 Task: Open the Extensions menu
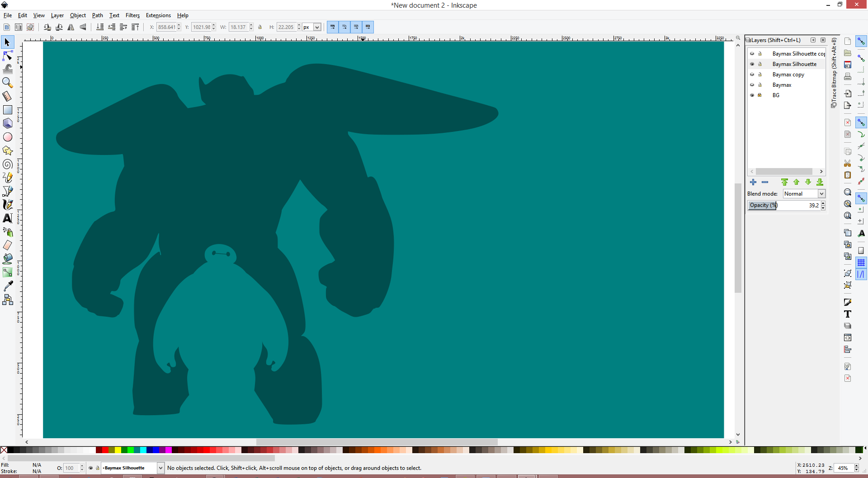(158, 15)
